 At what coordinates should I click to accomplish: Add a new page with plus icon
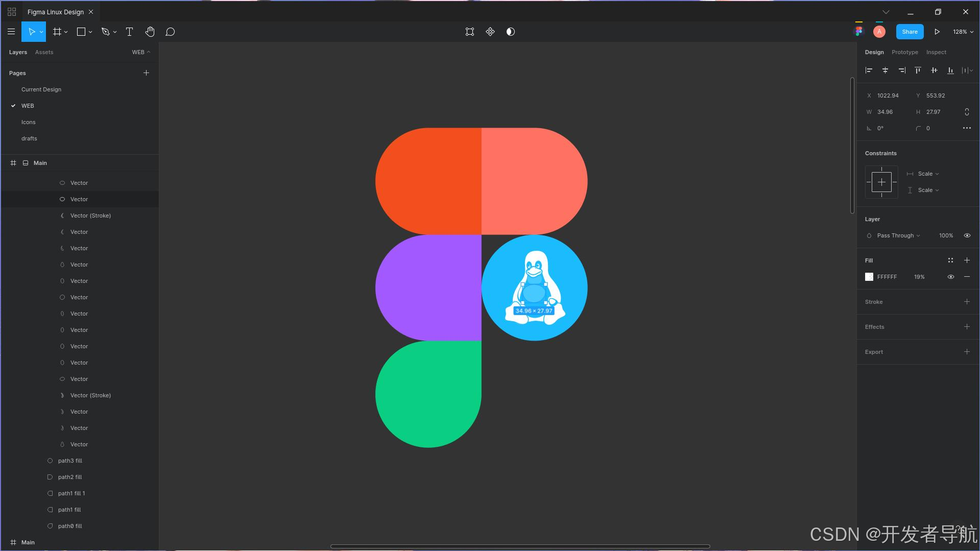[146, 73]
